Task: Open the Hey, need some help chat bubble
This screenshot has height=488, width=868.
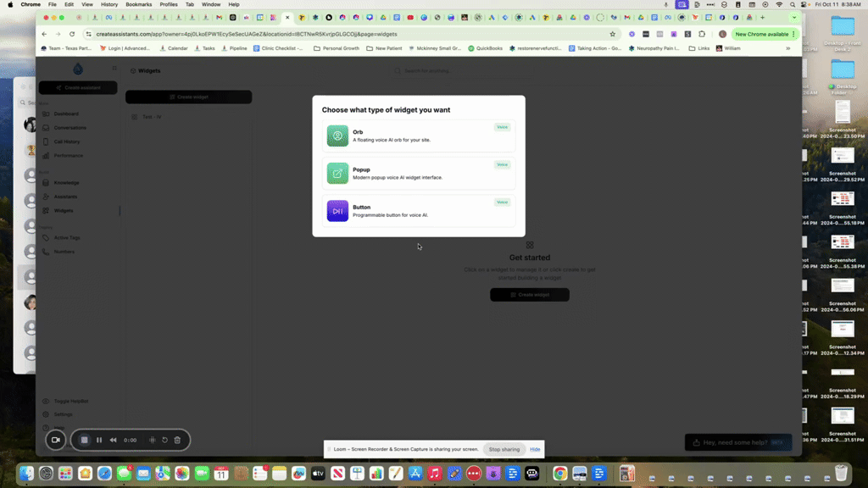Action: [x=736, y=441]
